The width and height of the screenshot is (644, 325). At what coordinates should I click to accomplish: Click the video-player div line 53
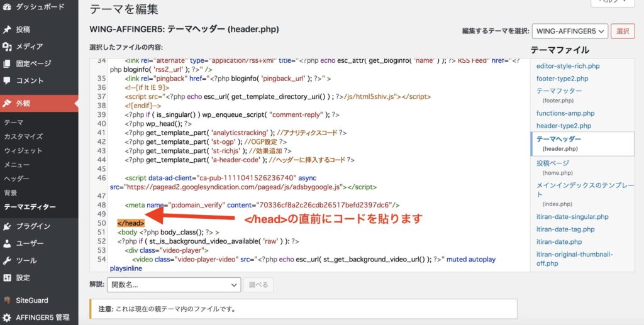coord(166,250)
